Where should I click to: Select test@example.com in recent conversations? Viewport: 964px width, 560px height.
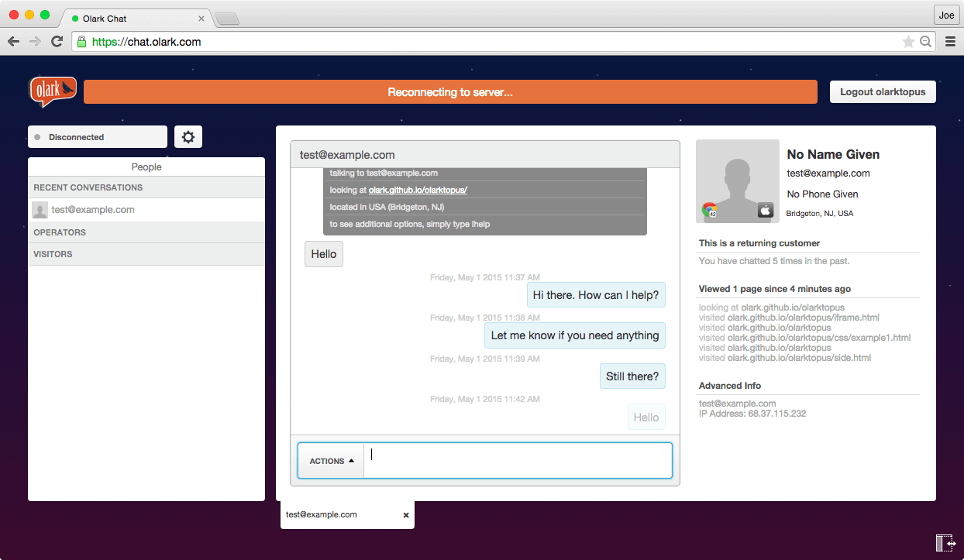click(93, 210)
